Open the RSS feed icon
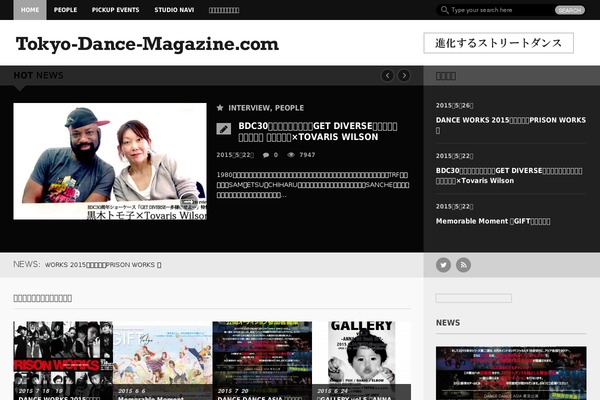 point(463,265)
